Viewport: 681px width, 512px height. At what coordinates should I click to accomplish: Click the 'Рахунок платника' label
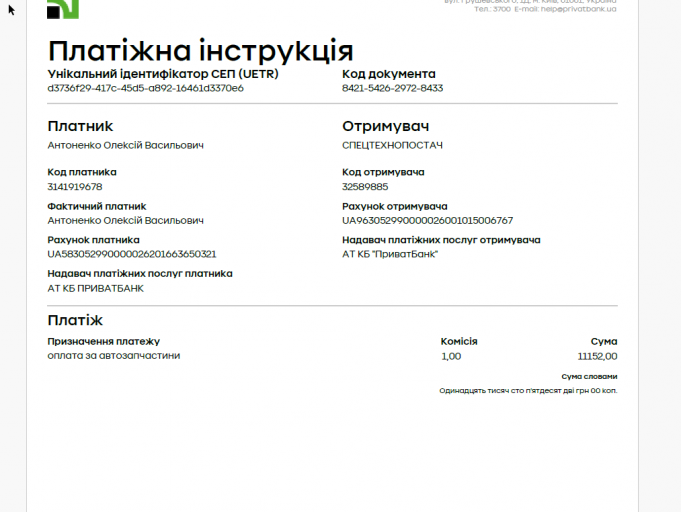93,240
